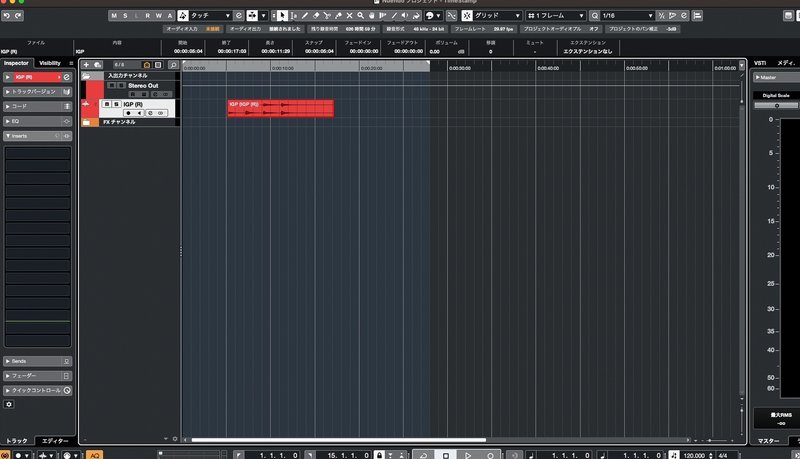800x459 pixels.
Task: Select the red IGP audio event
Action: coord(281,109)
